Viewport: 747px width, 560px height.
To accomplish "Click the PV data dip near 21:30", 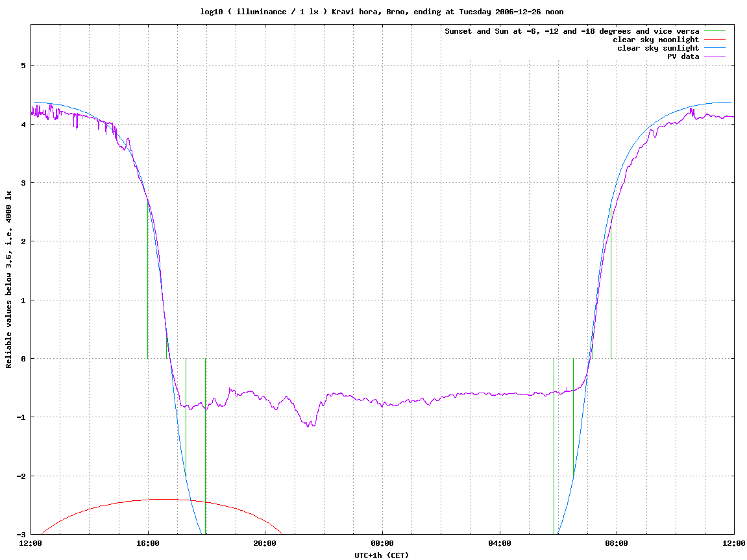I will tap(309, 424).
